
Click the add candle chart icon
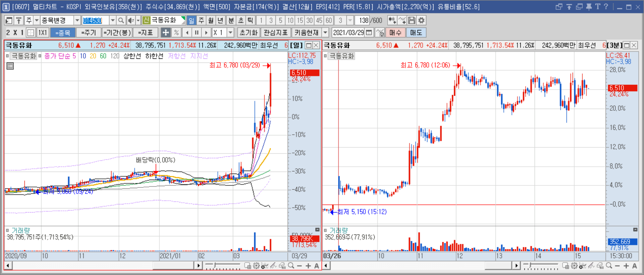click(392, 20)
